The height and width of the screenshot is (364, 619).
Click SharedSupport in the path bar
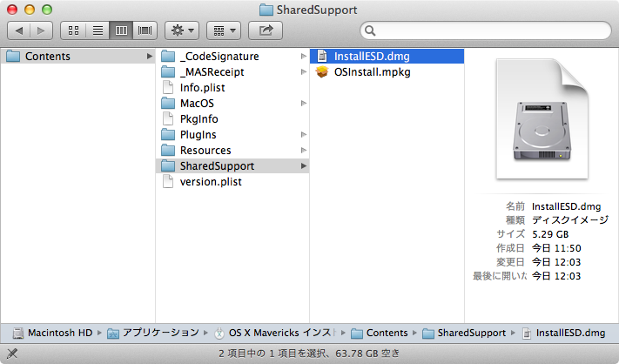click(472, 333)
